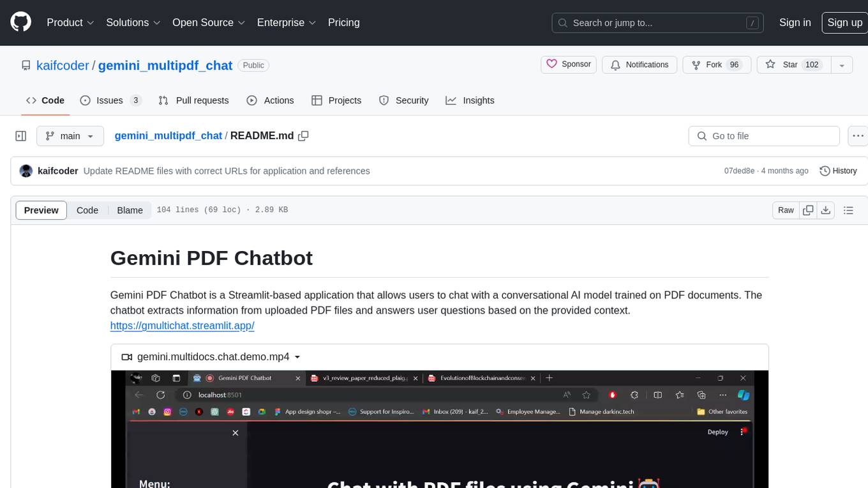The width and height of the screenshot is (868, 488).
Task: Download the raw file
Action: (x=825, y=210)
